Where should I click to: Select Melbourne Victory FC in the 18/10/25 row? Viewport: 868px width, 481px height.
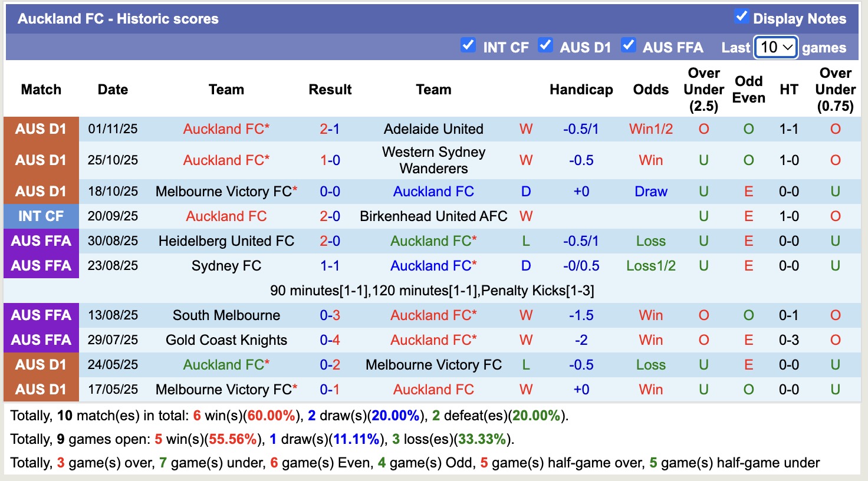pyautogui.click(x=226, y=191)
